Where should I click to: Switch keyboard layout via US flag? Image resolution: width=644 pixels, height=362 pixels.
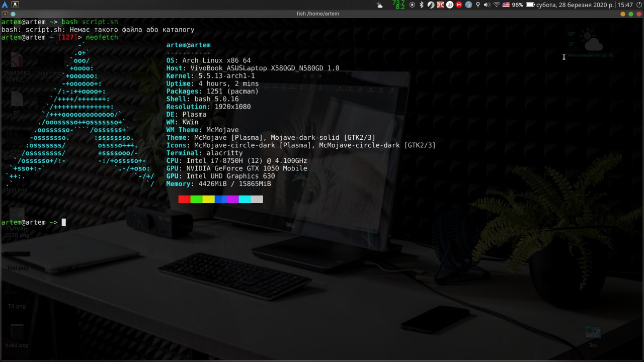click(x=506, y=5)
